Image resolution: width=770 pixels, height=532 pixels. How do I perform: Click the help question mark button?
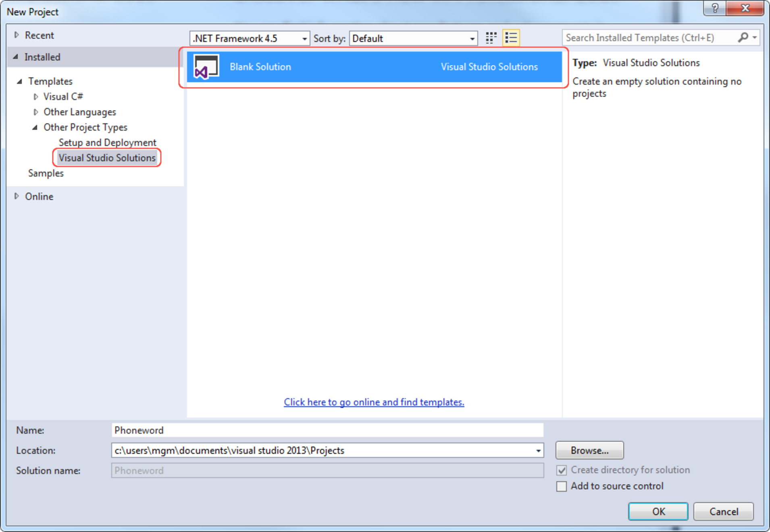coord(714,8)
